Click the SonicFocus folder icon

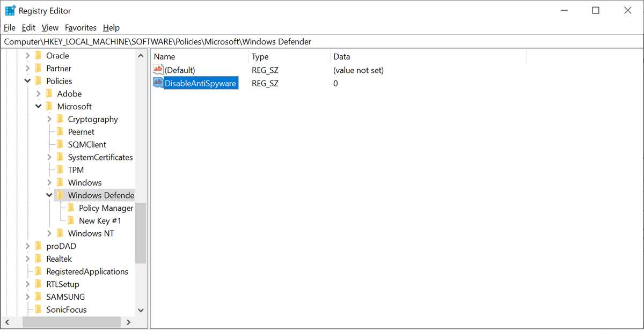(38, 309)
